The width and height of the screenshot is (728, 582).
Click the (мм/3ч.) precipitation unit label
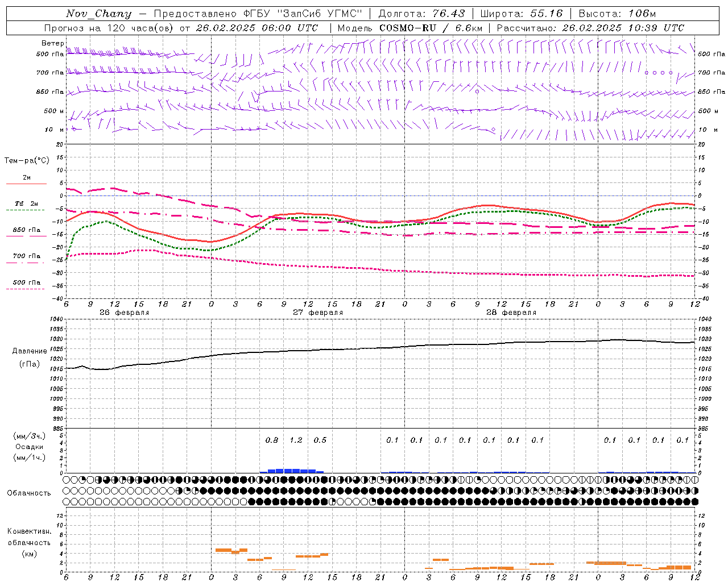tap(29, 436)
